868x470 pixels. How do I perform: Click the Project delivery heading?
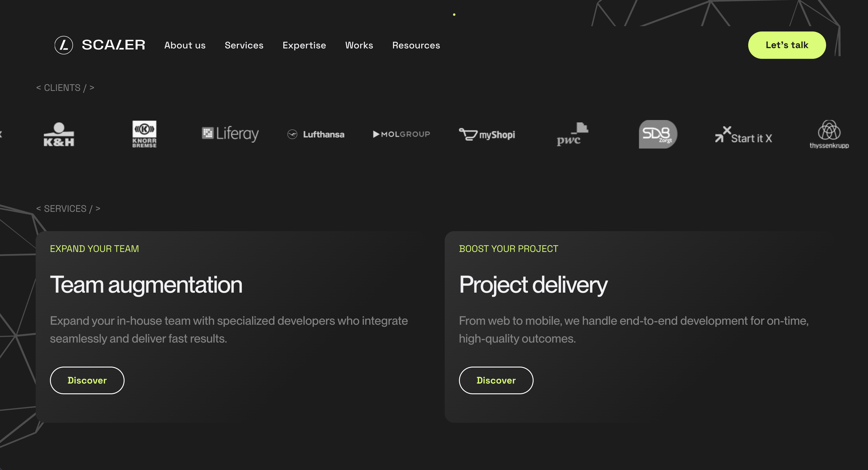(533, 285)
